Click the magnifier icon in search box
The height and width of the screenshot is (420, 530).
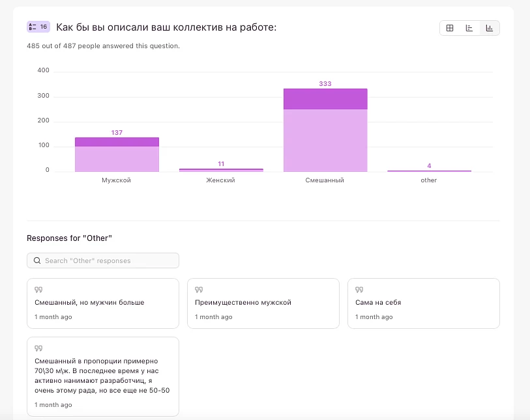37,260
